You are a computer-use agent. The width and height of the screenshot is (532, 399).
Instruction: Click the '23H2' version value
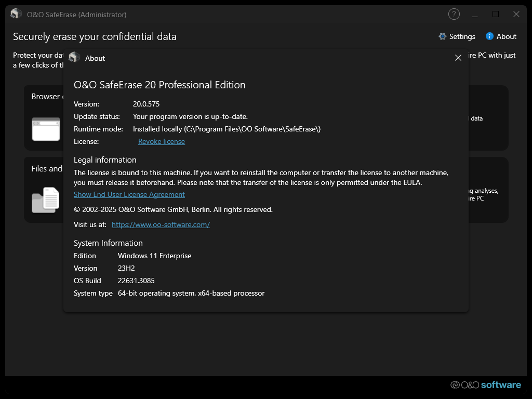[x=126, y=268]
